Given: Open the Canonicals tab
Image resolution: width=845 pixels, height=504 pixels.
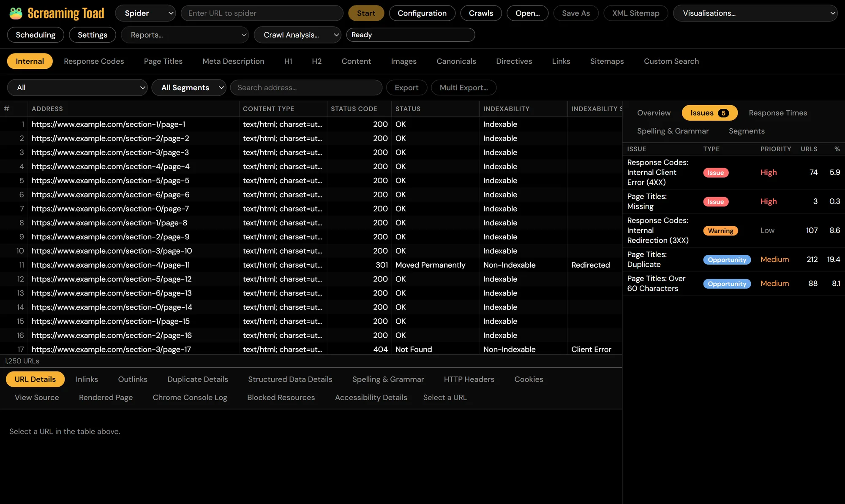Looking at the screenshot, I should (x=456, y=61).
